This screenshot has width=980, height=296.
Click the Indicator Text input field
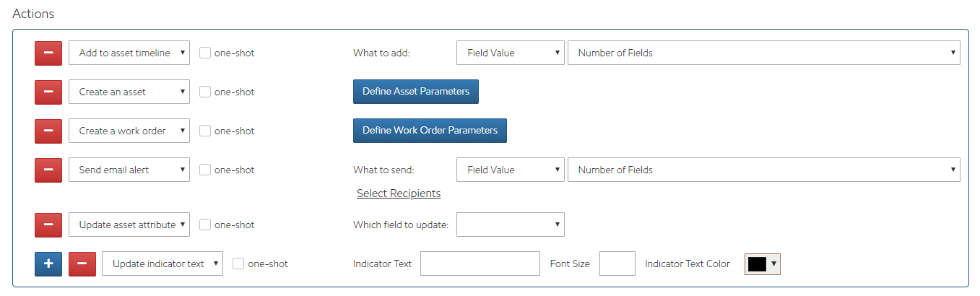[480, 264]
